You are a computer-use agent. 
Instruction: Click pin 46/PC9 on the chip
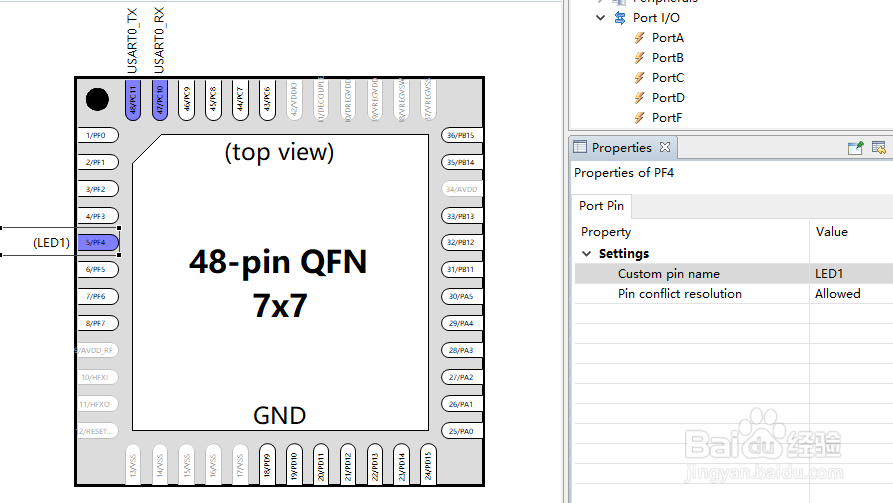187,100
